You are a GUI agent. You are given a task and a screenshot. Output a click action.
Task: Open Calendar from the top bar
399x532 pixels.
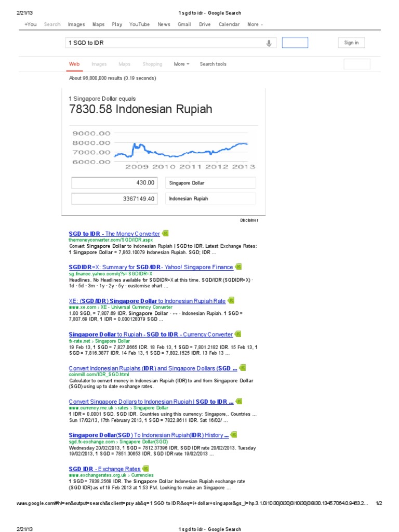tap(229, 24)
